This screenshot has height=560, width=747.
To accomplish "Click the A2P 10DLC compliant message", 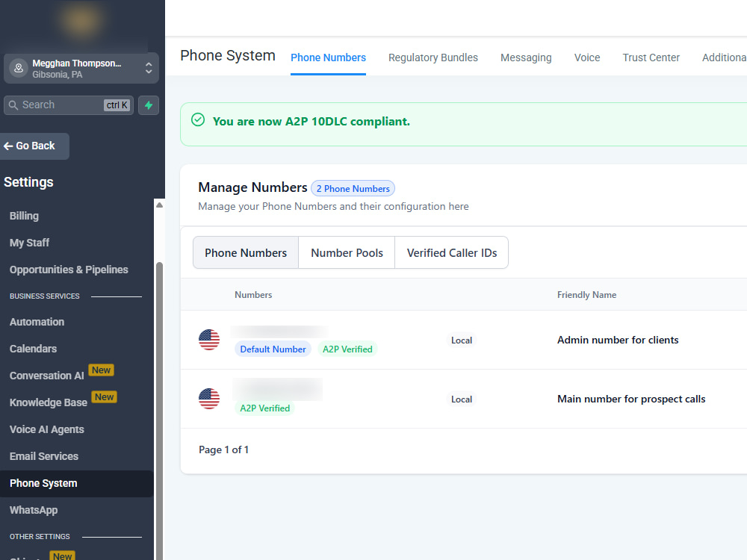I will point(311,122).
